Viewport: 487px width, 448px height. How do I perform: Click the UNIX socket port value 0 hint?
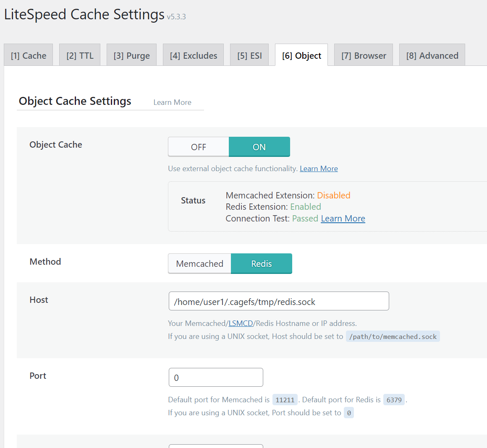pos(349,413)
